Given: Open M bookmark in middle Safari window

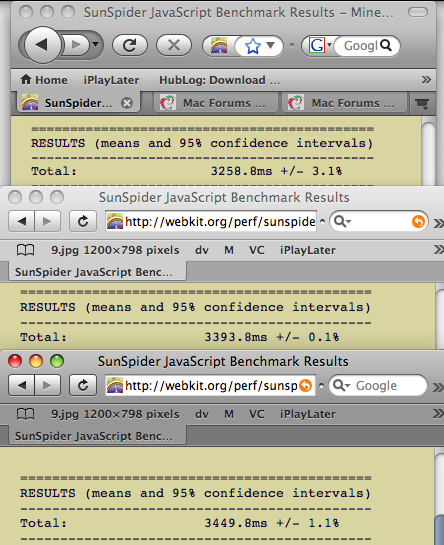Looking at the screenshot, I should (229, 250).
